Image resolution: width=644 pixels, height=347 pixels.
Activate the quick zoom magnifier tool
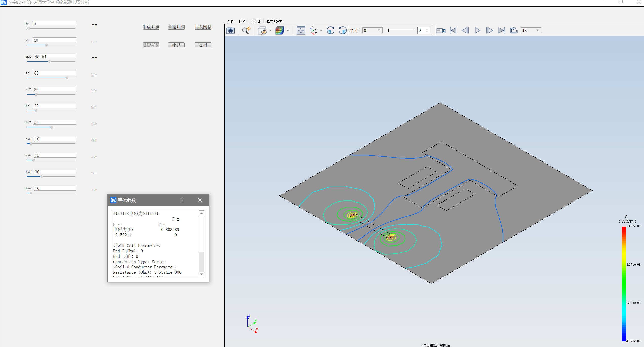click(246, 31)
